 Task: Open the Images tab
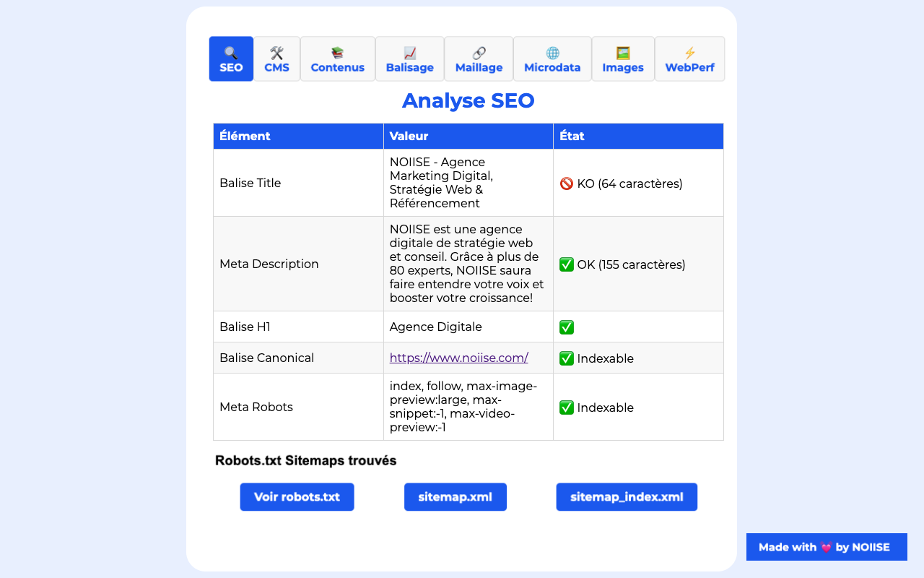click(x=623, y=59)
